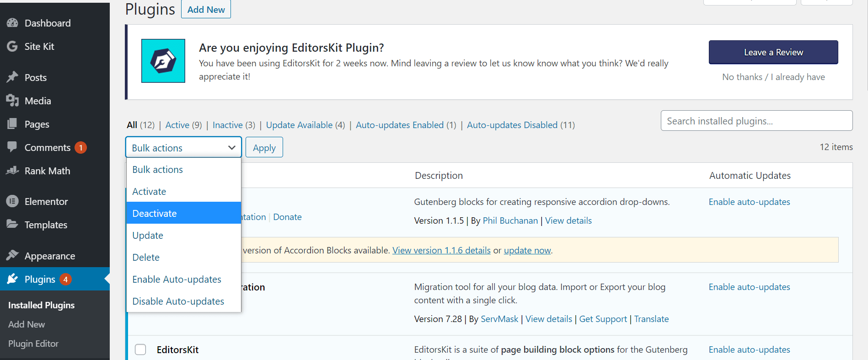Filter by Auto-updates Disabled (11)

pyautogui.click(x=521, y=125)
